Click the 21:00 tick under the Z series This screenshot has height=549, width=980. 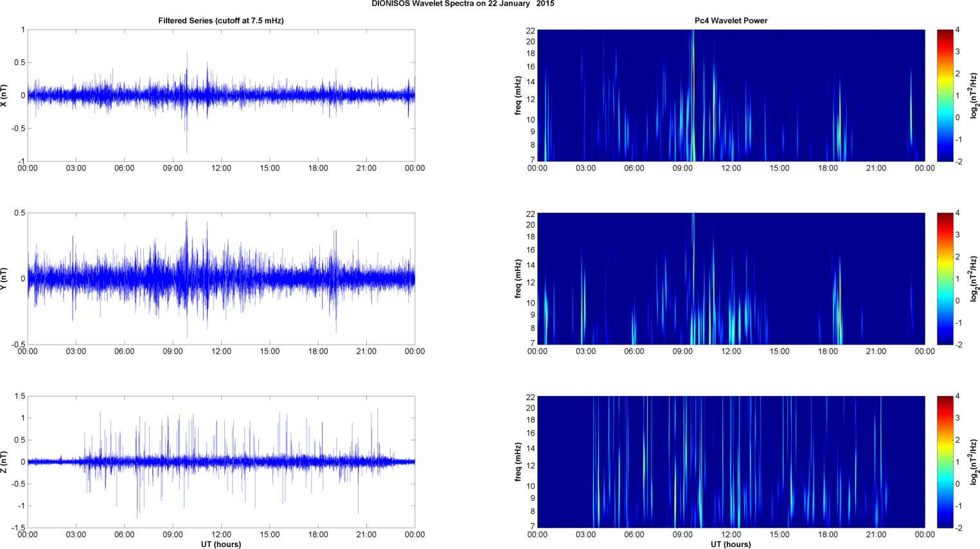click(x=366, y=534)
